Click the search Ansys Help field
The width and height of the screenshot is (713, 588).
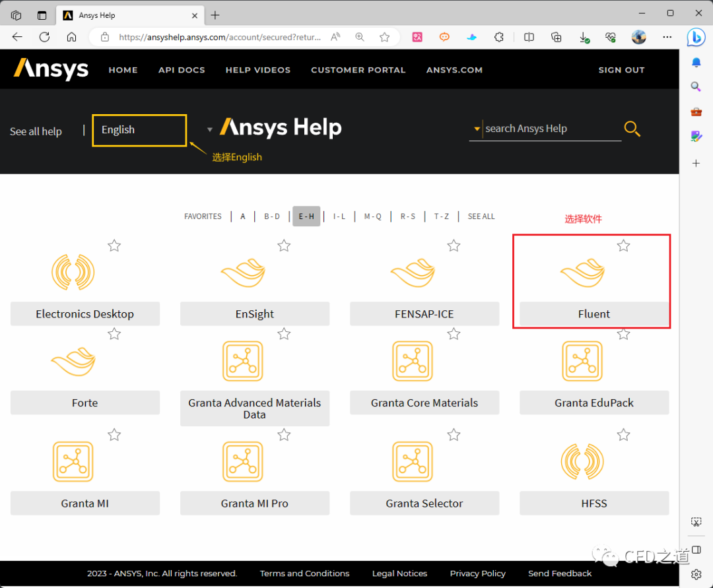[x=551, y=129]
